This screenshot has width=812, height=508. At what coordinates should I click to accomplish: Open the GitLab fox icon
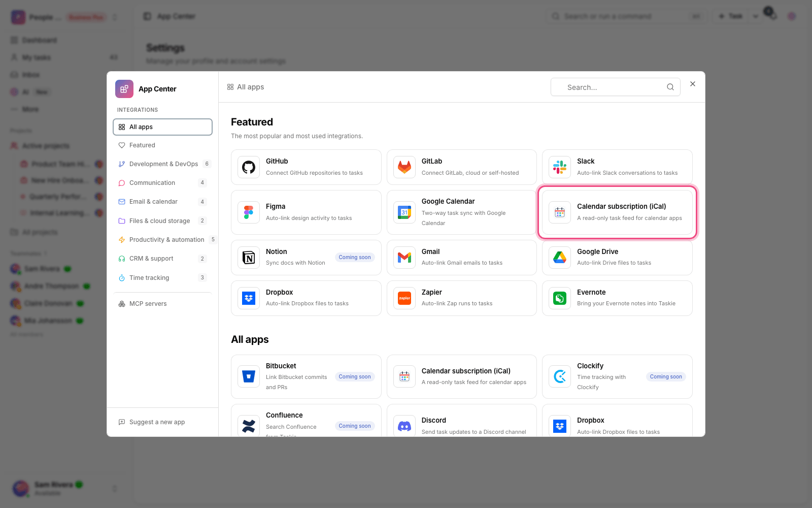(x=404, y=167)
